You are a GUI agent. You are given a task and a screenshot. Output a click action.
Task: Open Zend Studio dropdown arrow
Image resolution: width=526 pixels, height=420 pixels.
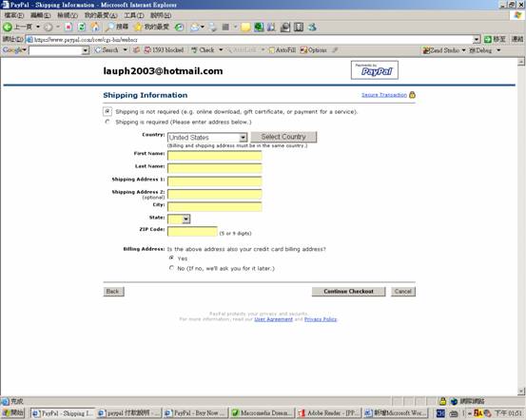[463, 50]
